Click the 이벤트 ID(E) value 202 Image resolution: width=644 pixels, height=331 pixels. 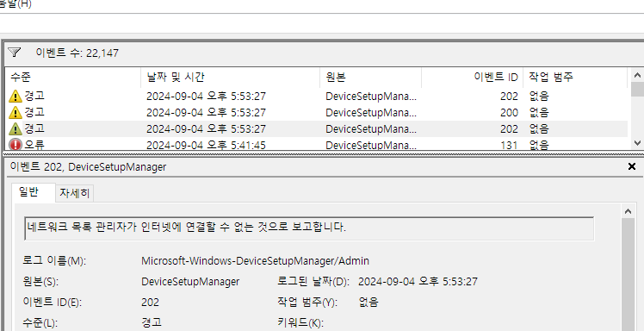tap(151, 303)
